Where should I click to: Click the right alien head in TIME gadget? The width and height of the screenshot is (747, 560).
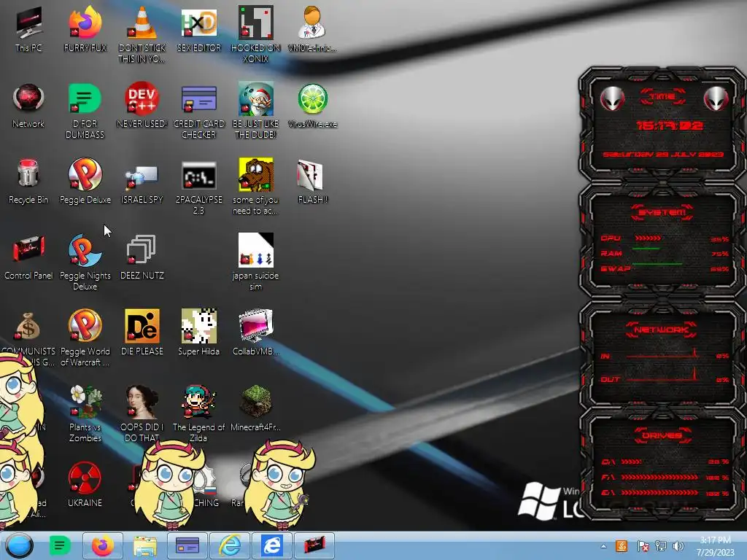pos(716,99)
